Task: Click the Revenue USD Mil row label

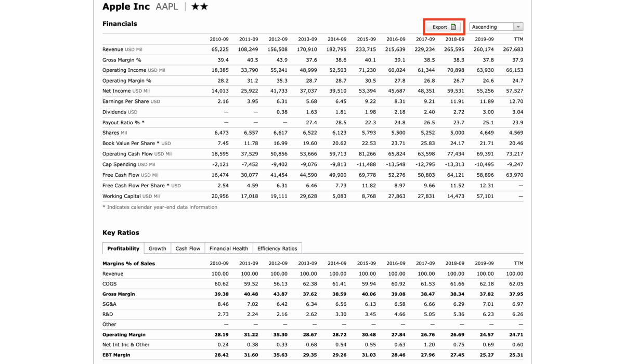Action: tap(122, 49)
